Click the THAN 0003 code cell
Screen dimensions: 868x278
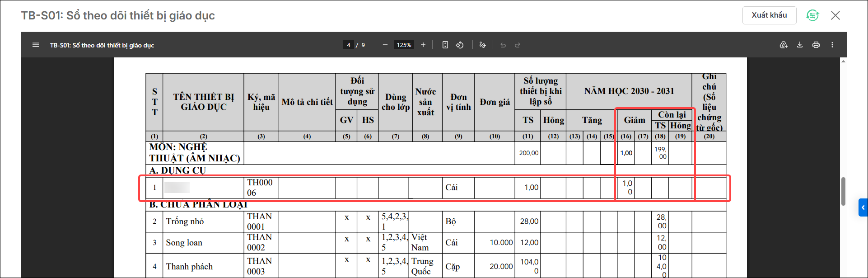261,266
